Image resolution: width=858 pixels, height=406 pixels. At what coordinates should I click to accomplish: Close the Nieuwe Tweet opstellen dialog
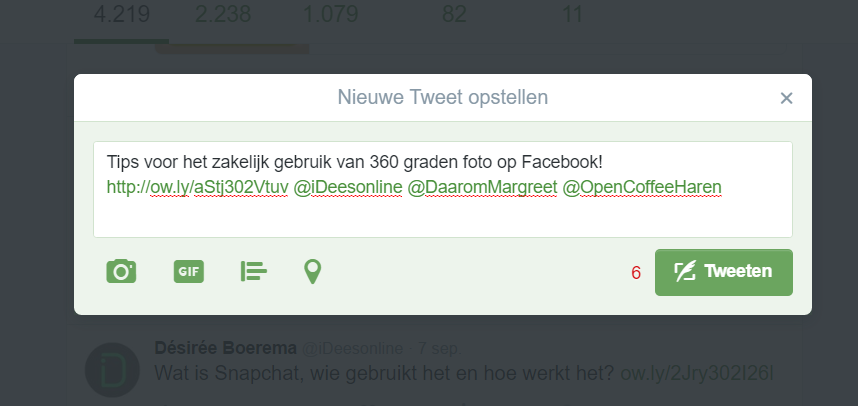pos(786,98)
